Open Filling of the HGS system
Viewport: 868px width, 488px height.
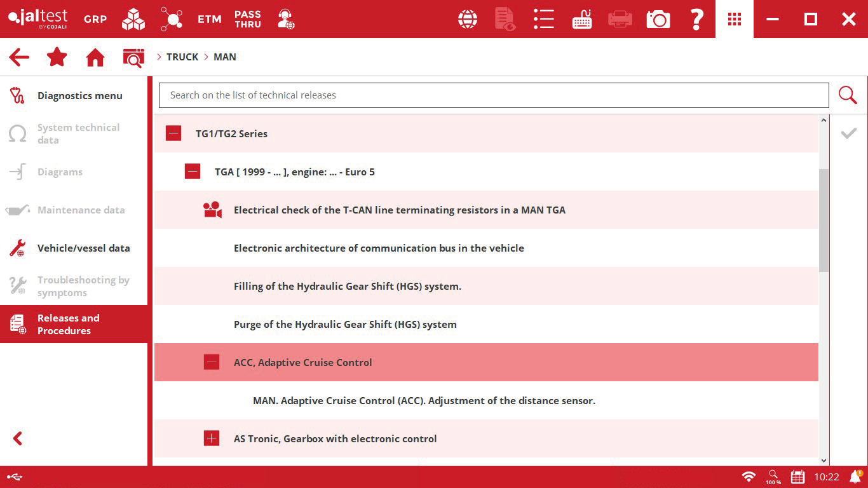tap(486, 286)
